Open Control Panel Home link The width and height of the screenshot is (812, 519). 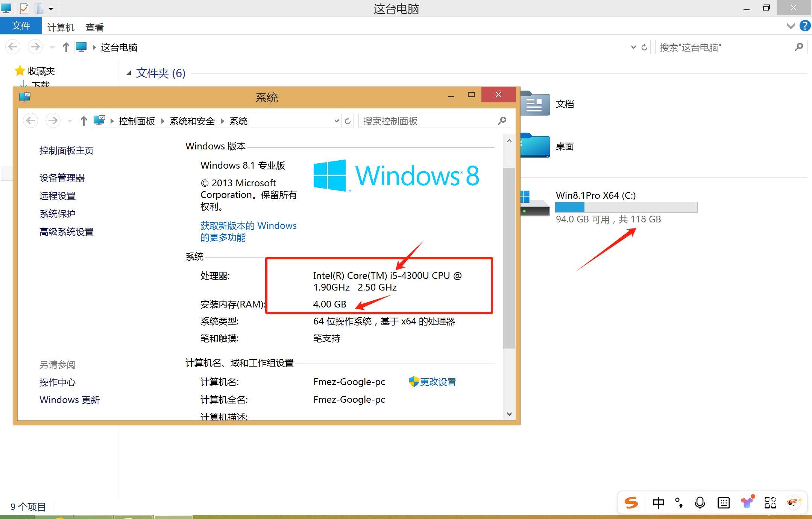66,151
